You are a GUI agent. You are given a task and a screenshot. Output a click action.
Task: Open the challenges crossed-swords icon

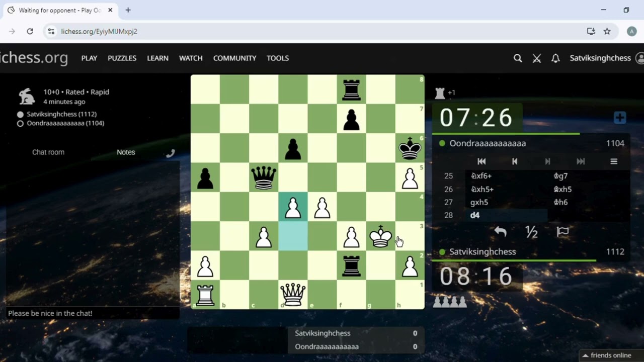(537, 58)
